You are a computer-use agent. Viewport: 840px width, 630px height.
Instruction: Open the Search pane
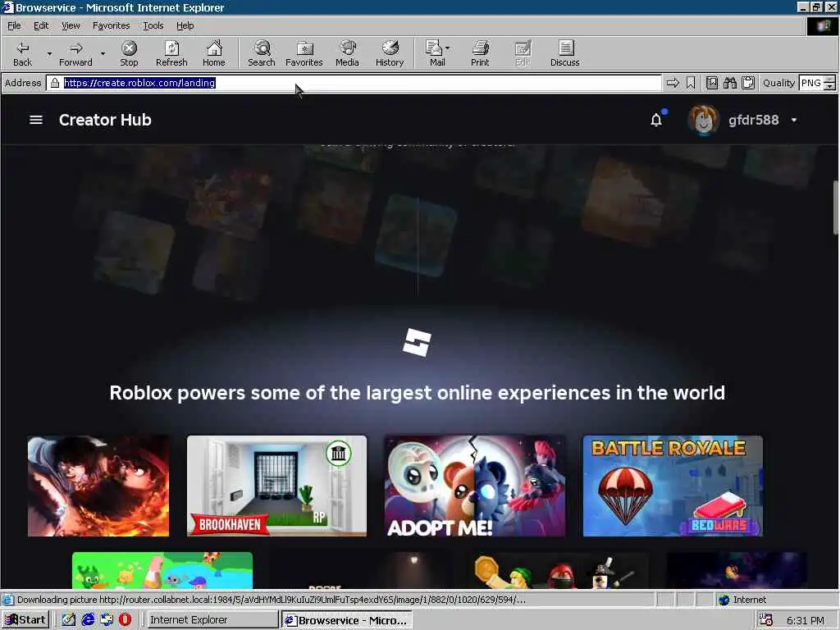tap(262, 53)
